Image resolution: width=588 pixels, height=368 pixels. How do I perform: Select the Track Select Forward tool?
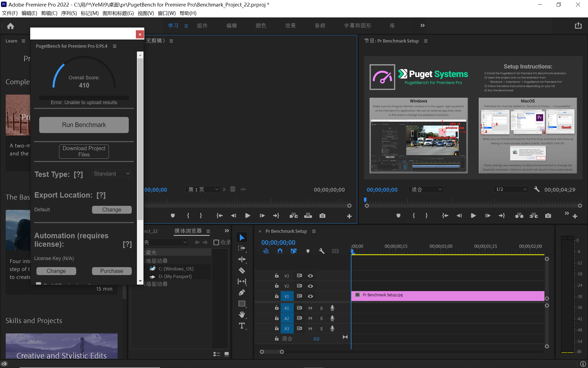coord(242,248)
